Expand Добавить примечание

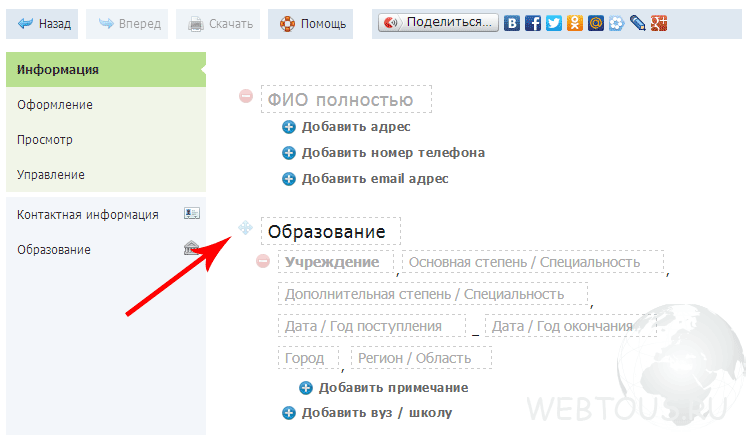coord(384,388)
